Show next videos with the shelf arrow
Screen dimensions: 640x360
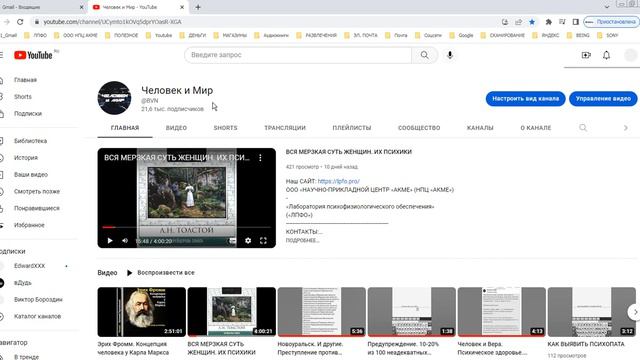pyautogui.click(x=635, y=312)
